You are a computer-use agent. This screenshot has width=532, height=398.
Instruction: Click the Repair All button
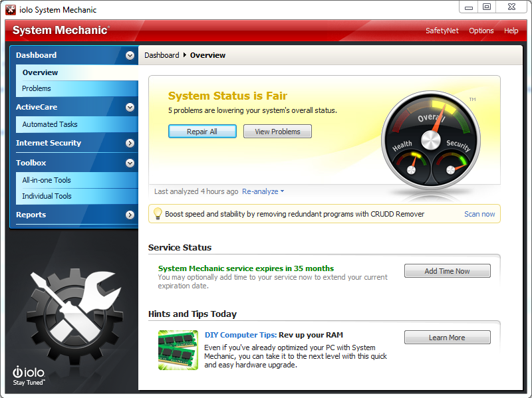[202, 132]
